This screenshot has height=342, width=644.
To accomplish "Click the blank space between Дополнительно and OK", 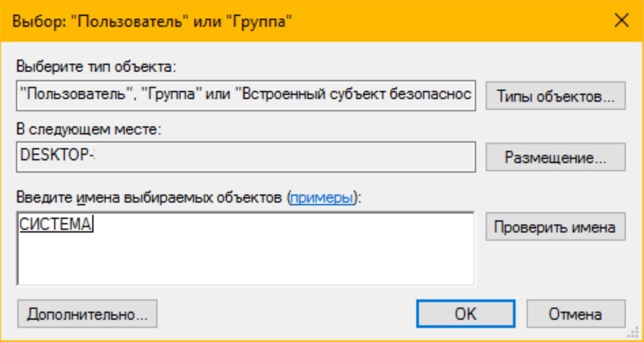I will coord(287,314).
